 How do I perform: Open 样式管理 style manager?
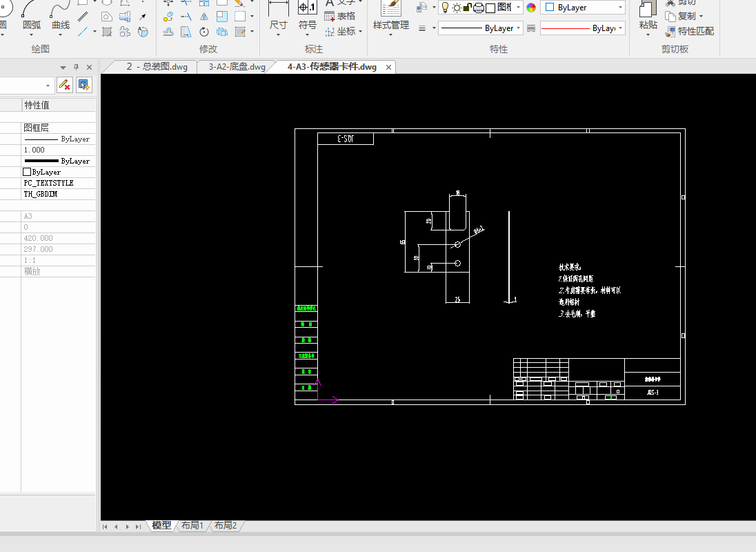(391, 16)
